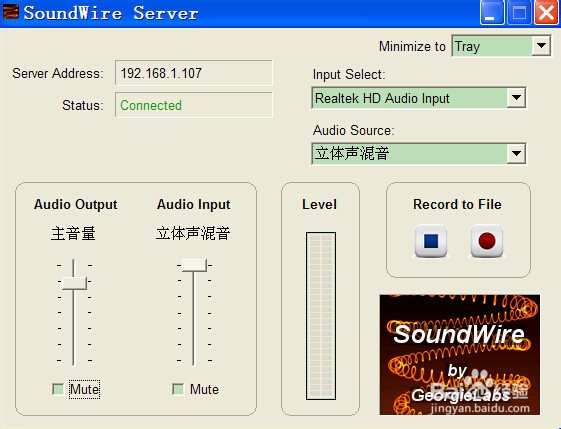Open the Minimize to Tray dropdown
The height and width of the screenshot is (429, 561).
tap(501, 46)
